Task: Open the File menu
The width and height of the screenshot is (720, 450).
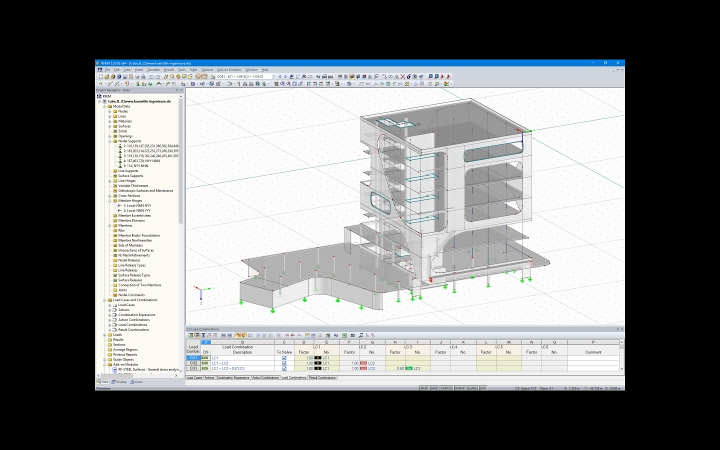Action: [x=107, y=70]
